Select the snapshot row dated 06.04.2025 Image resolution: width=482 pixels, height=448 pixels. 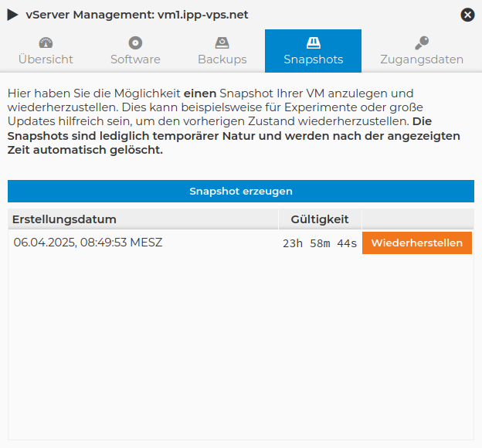pos(88,243)
